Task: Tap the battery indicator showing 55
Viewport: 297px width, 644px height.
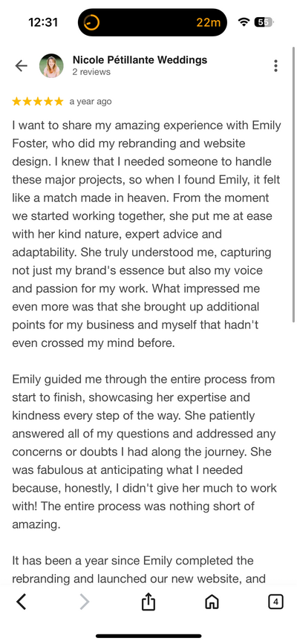Action: pos(264,22)
